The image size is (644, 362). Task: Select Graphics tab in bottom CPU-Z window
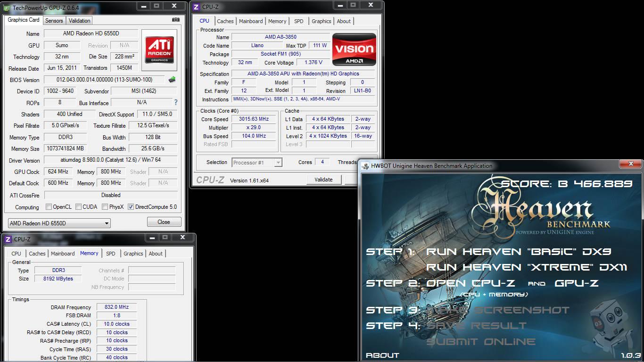133,254
